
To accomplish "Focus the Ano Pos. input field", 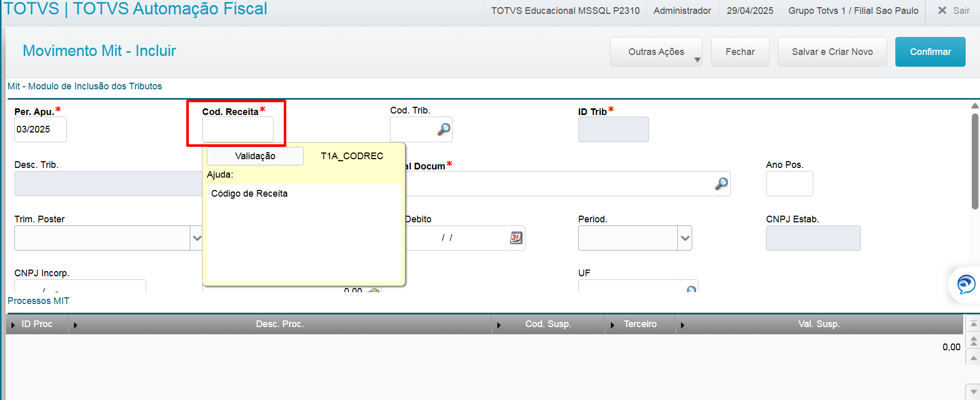I will (x=789, y=183).
